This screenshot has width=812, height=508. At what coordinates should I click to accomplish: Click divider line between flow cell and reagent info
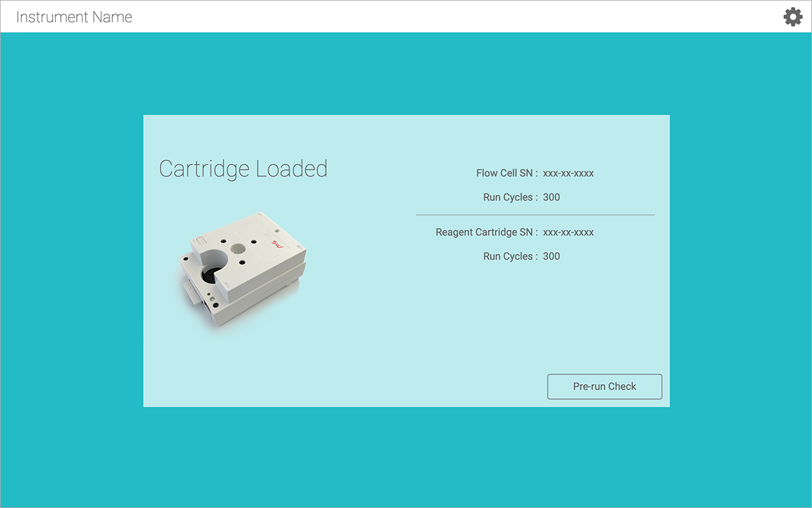click(x=535, y=215)
